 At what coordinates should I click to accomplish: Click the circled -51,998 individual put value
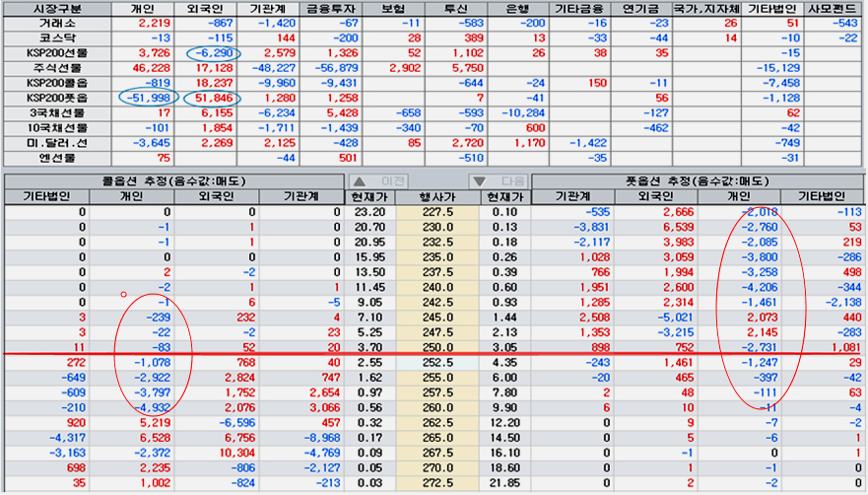tap(148, 98)
